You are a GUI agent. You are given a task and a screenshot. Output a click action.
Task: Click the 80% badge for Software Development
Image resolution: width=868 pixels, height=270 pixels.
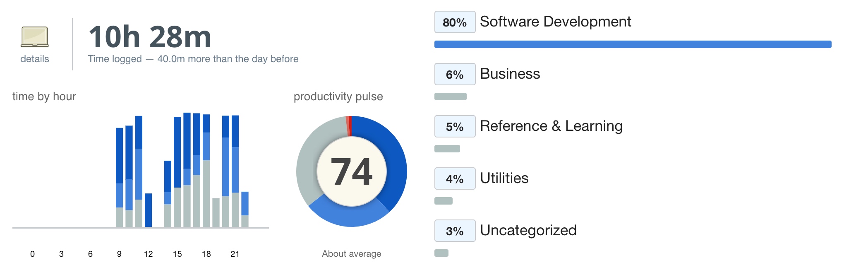455,22
